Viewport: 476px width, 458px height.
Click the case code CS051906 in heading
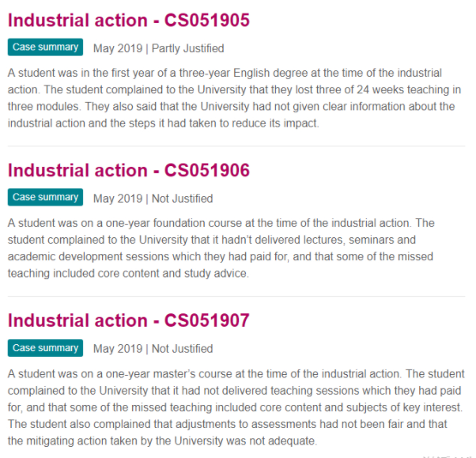[206, 170]
